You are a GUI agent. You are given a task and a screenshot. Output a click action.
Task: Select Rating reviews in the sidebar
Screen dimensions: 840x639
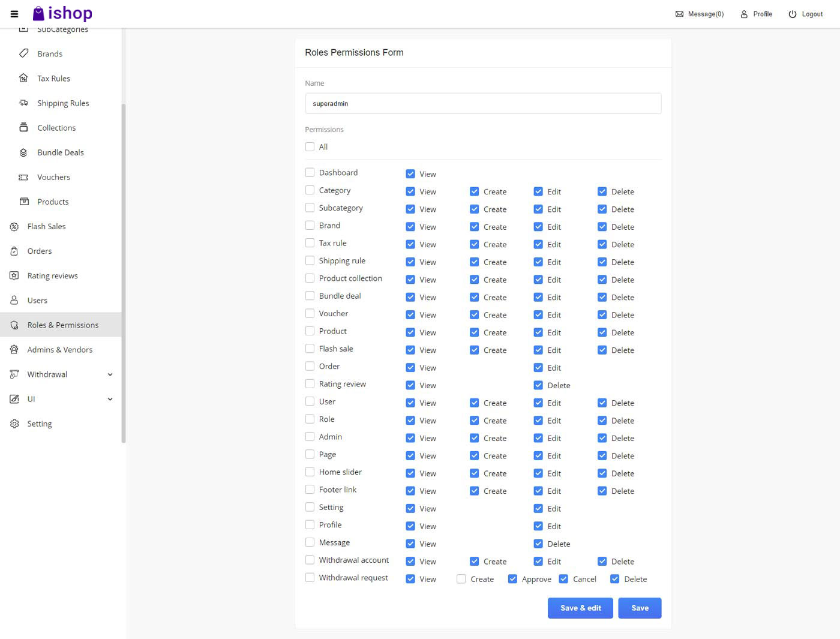click(x=53, y=275)
